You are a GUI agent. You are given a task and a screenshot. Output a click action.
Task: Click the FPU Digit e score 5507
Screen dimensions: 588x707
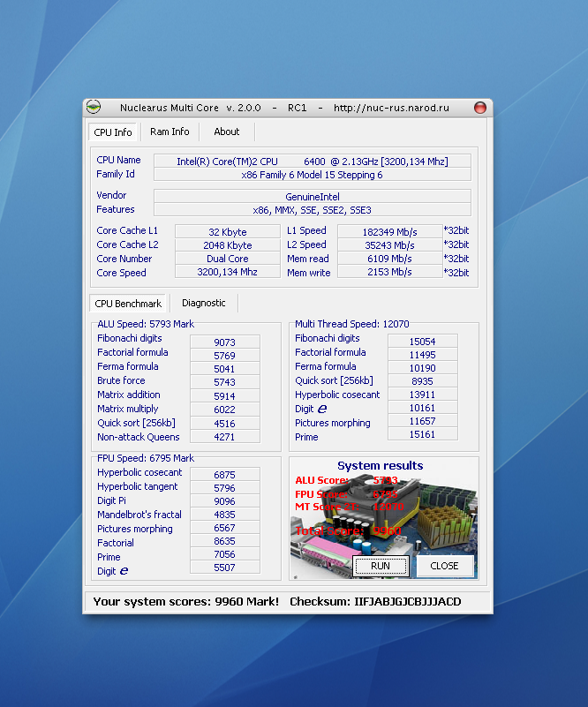click(224, 568)
